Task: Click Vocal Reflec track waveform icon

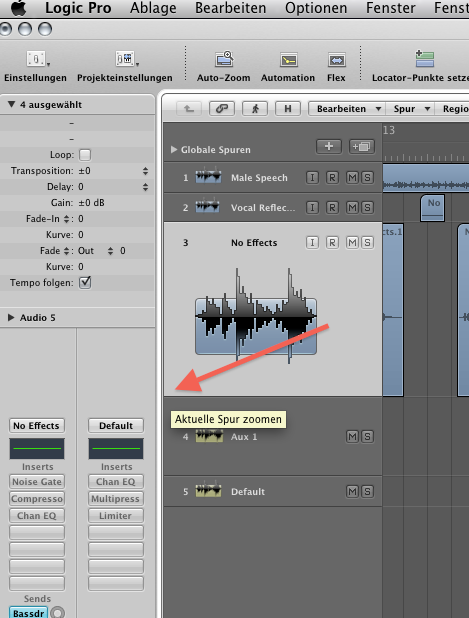Action: tap(208, 206)
